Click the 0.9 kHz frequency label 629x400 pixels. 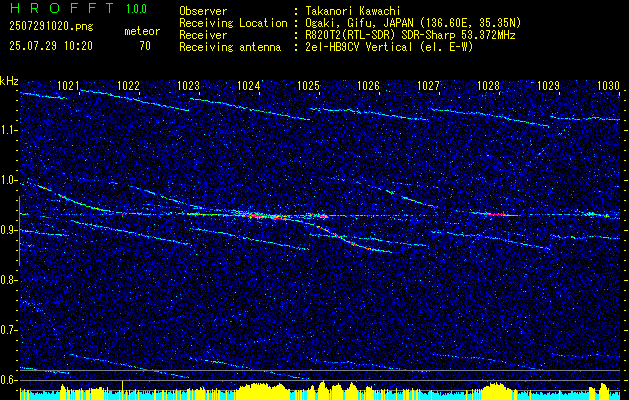[8, 230]
